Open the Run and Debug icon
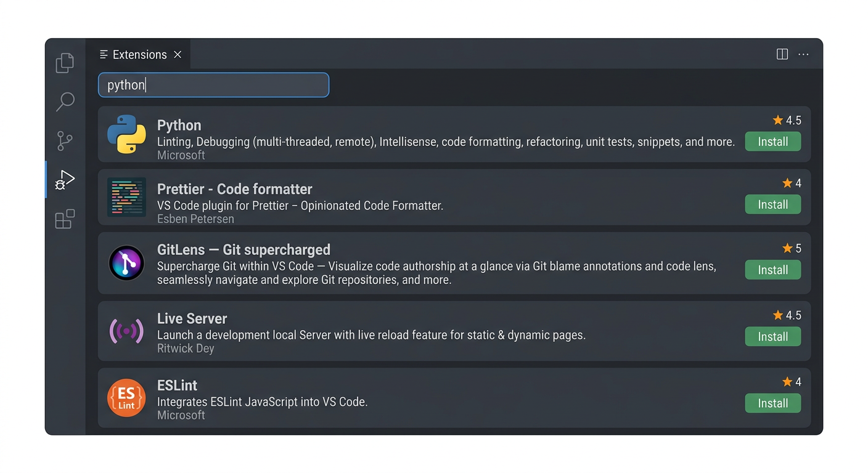 pos(65,180)
